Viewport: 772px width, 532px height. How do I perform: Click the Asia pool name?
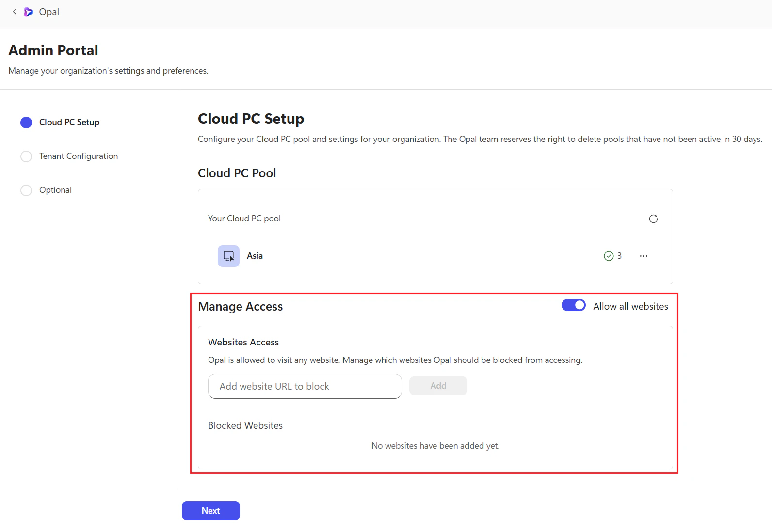click(255, 256)
